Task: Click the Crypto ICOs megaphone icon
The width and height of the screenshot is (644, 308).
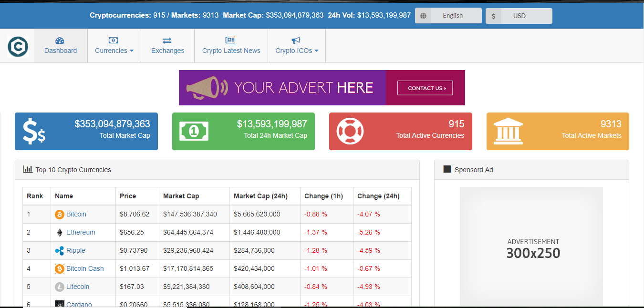Action: [296, 40]
